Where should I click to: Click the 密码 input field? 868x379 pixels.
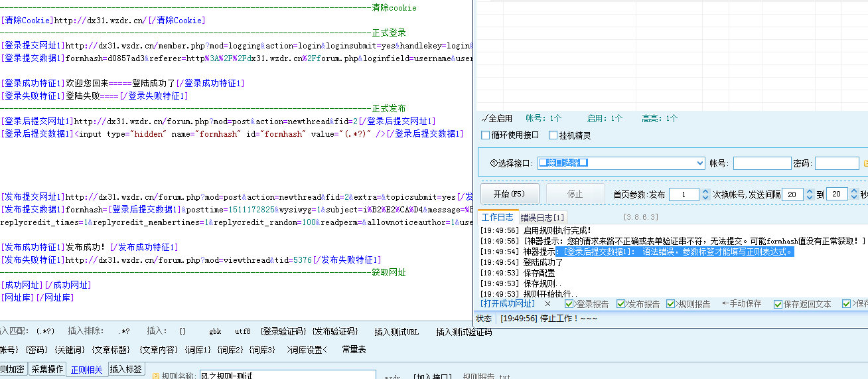click(x=837, y=163)
